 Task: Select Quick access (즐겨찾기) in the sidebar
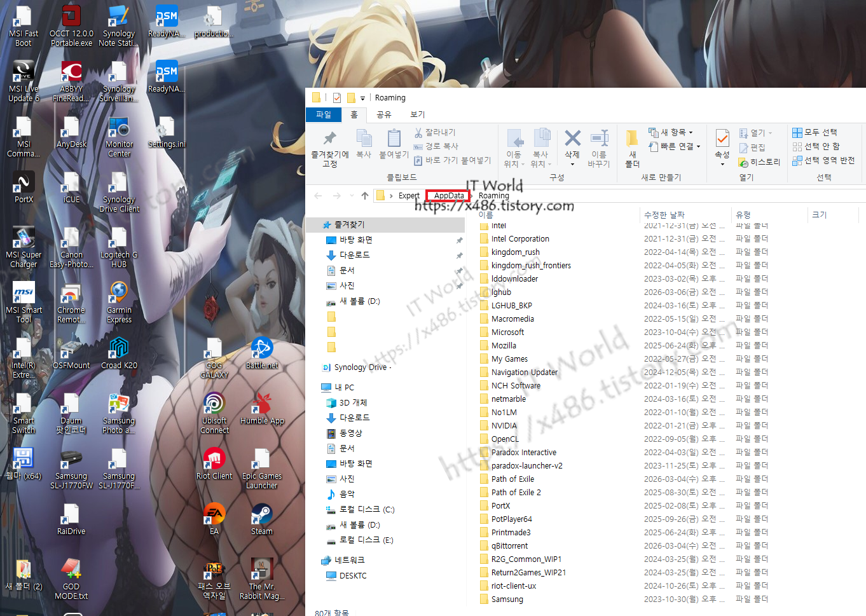click(x=385, y=224)
